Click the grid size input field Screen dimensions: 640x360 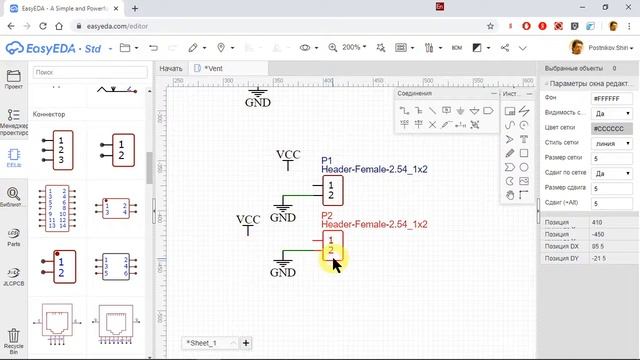coord(612,158)
